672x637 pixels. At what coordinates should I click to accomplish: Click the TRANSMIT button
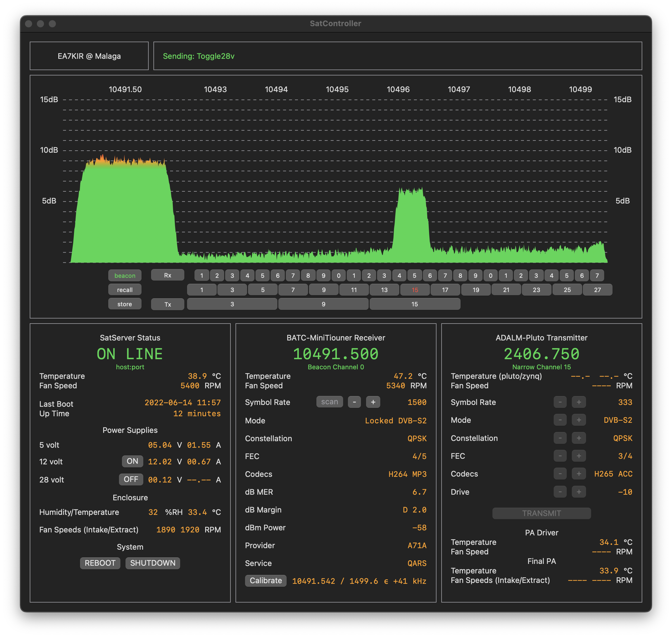point(541,513)
